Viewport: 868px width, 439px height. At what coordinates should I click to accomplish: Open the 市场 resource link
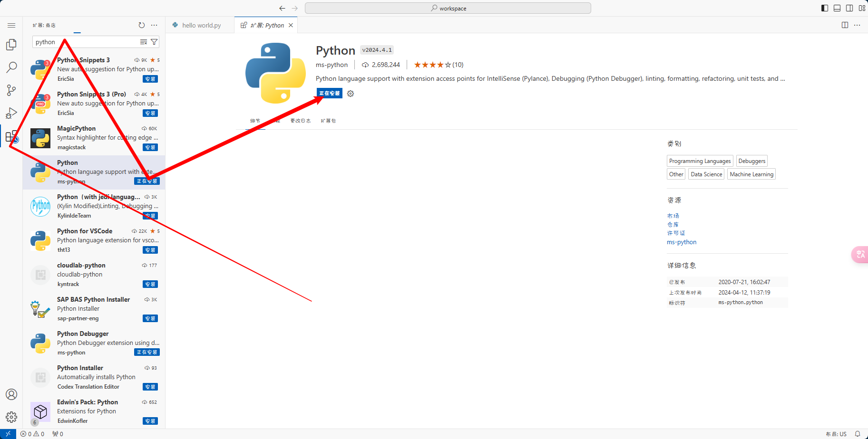673,216
